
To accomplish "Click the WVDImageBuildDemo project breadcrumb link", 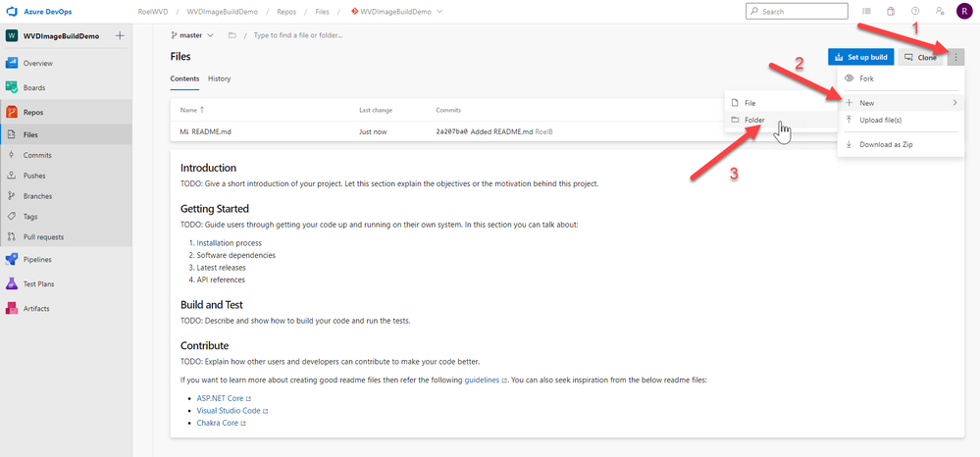I will click(x=223, y=11).
